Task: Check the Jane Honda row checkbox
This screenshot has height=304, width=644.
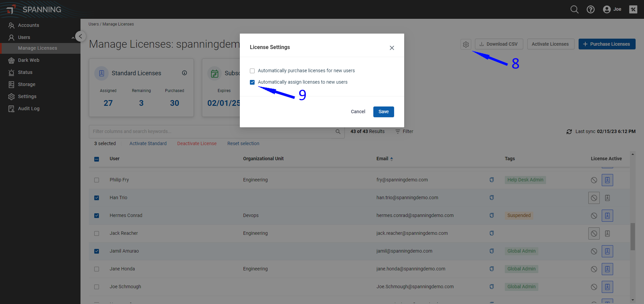Action: [97, 269]
